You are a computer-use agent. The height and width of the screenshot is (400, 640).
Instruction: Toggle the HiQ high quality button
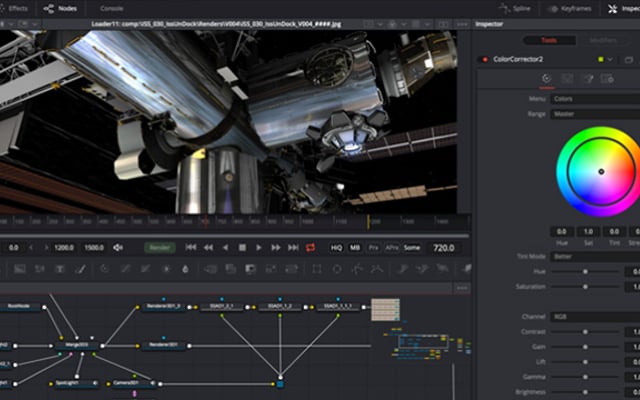click(x=336, y=247)
